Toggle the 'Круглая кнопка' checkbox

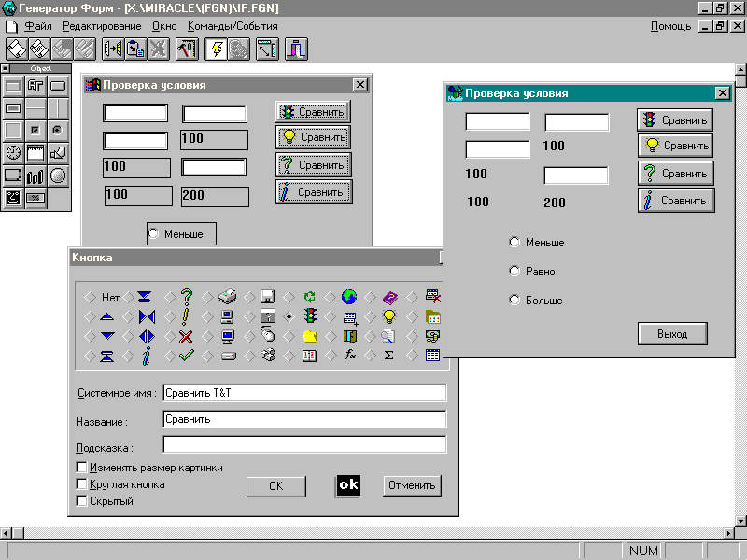pos(82,484)
